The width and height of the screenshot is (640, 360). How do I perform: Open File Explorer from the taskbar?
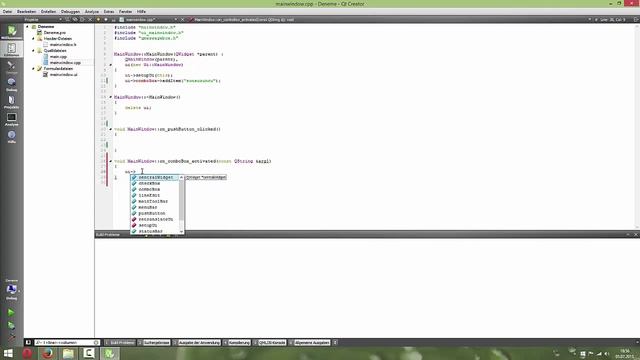68,353
